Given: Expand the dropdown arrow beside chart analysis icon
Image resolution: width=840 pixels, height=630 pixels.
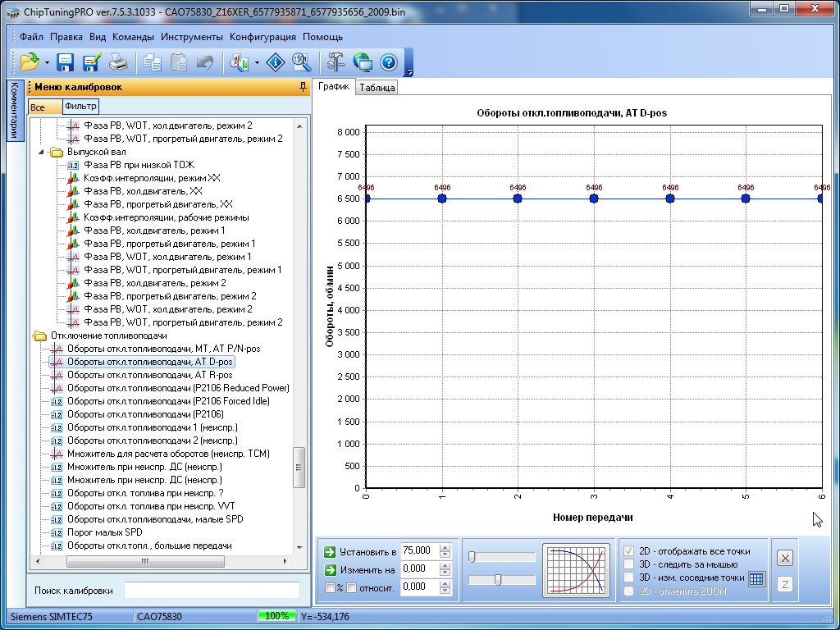Looking at the screenshot, I should (x=258, y=63).
